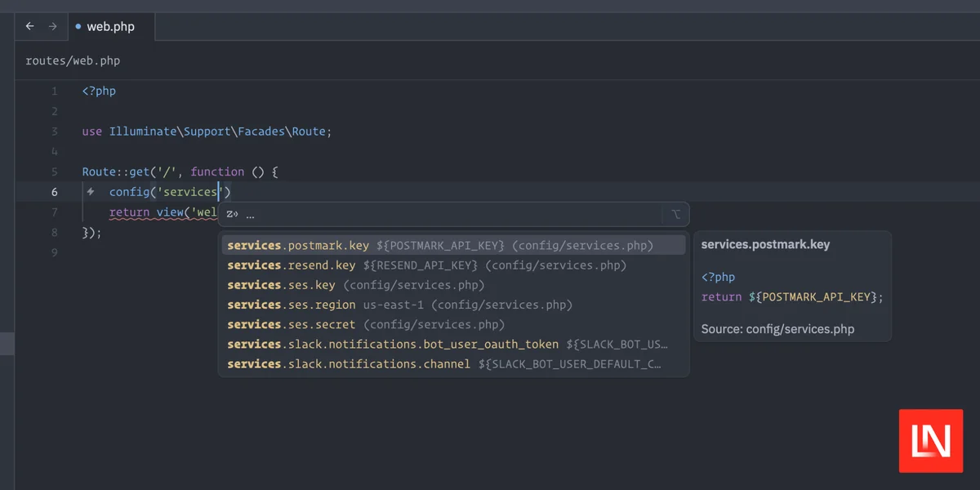This screenshot has width=980, height=490.
Task: Click the services.postmark.key heading in docs popup
Action: click(x=765, y=245)
